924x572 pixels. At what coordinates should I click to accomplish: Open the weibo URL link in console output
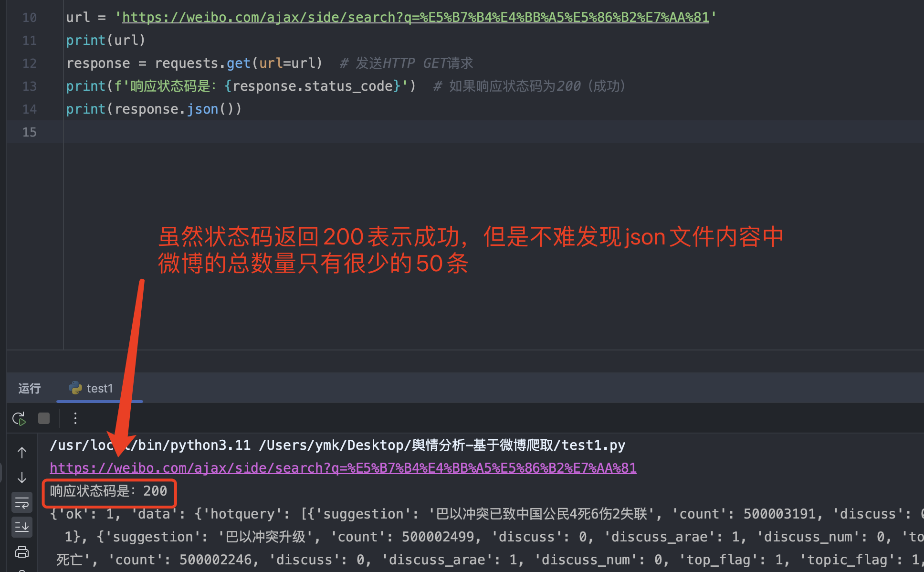(x=343, y=468)
